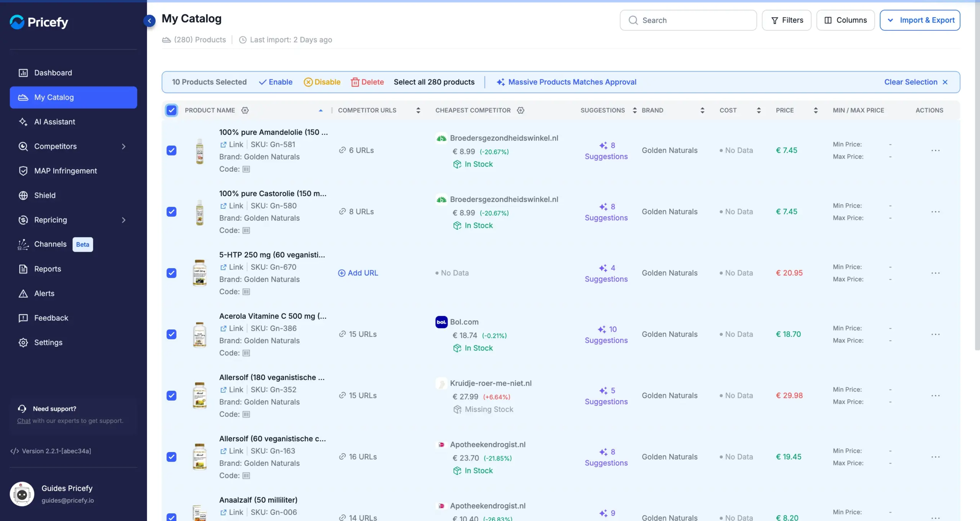This screenshot has width=980, height=521.
Task: Open Massive Products Matches Approval
Action: 567,82
